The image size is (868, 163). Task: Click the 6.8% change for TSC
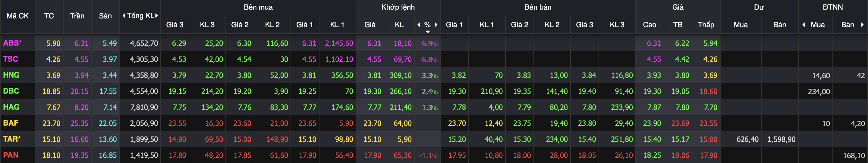(x=429, y=60)
